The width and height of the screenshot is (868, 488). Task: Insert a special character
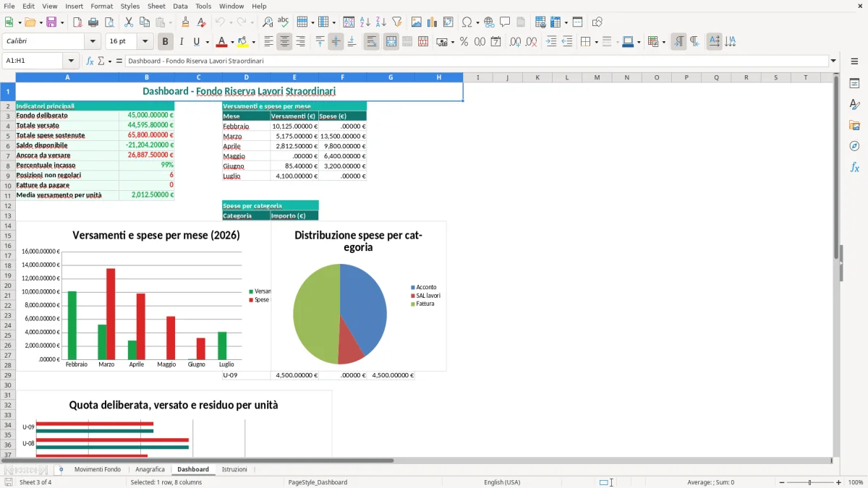[x=467, y=22]
